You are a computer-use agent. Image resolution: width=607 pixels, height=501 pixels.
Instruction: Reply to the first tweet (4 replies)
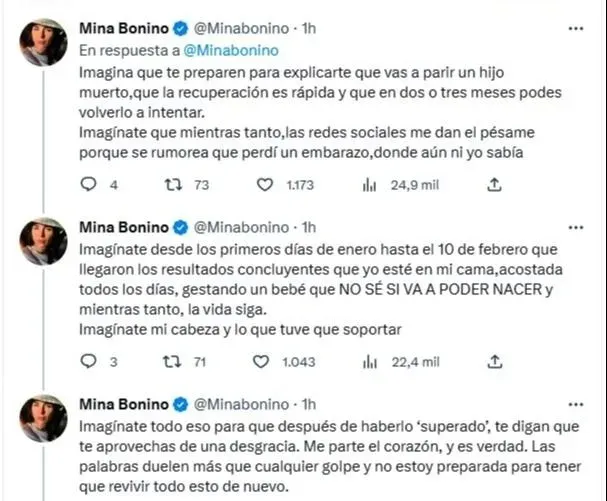(x=89, y=184)
